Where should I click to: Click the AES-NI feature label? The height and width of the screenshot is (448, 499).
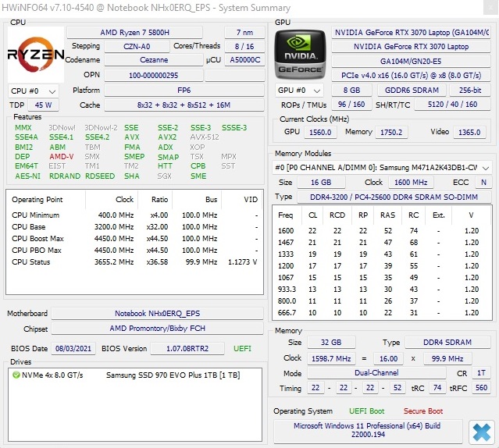tap(27, 176)
